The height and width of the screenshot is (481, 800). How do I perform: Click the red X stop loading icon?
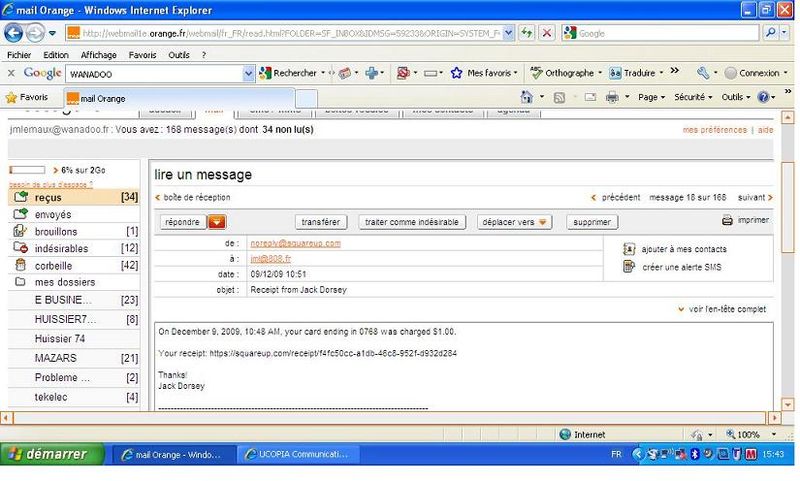pyautogui.click(x=546, y=33)
